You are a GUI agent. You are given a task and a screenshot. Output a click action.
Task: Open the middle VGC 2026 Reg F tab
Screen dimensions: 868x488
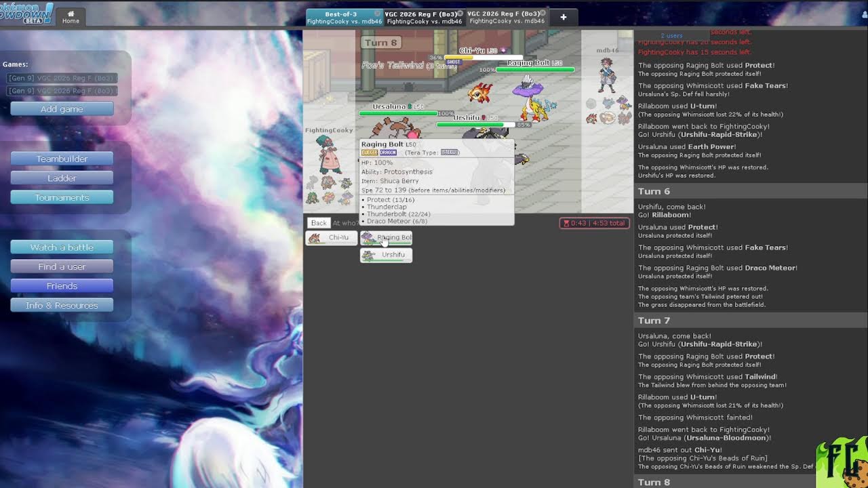[x=425, y=18]
